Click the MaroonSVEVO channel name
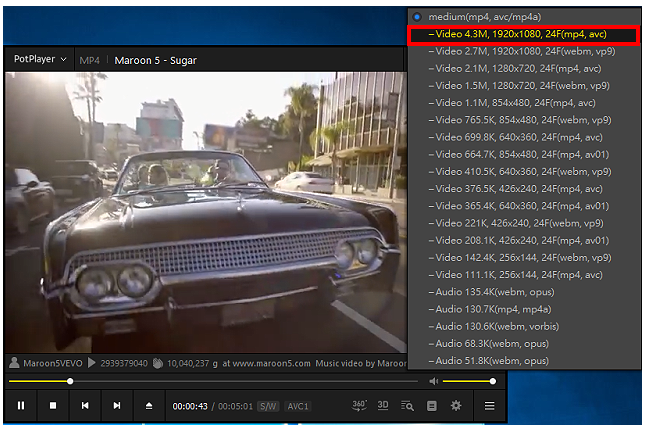648x431 pixels. [52, 363]
